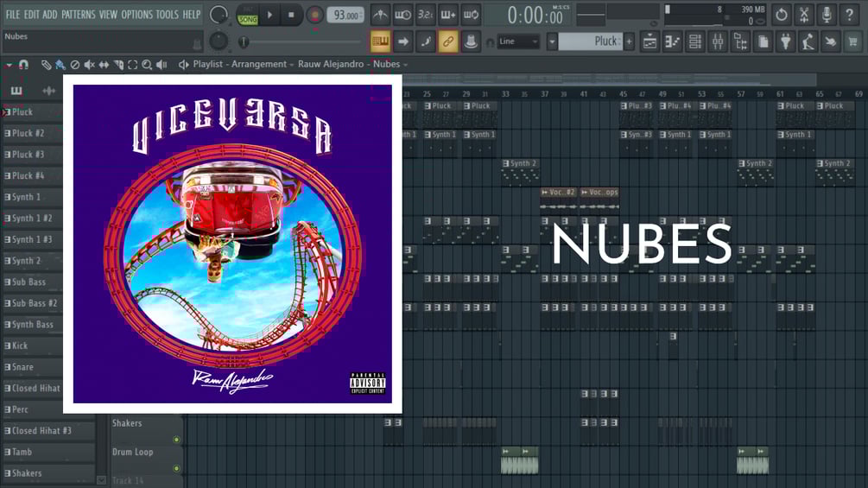The width and height of the screenshot is (868, 488).
Task: Open the playlist options menu arrow
Action: pos(9,65)
